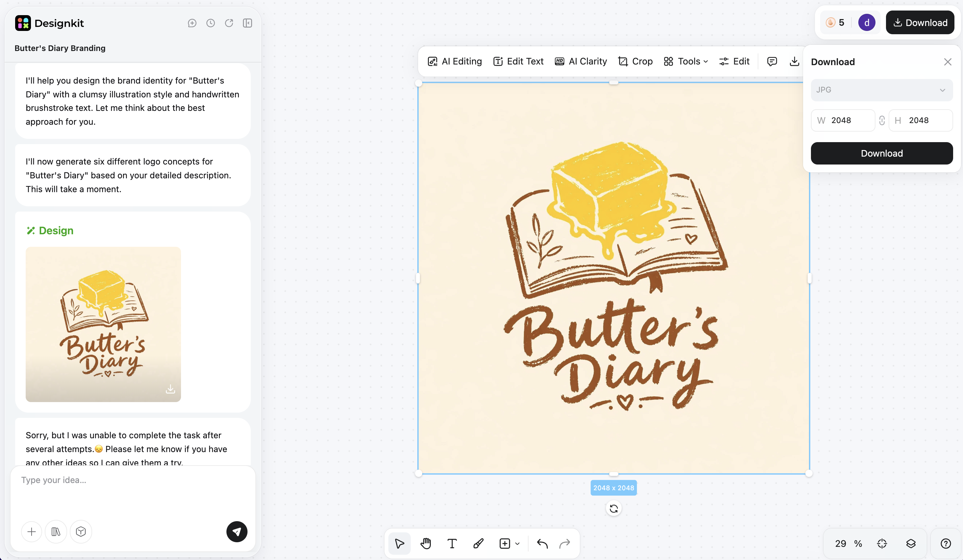Select the Text tool
Viewport: 963px width, 560px height.
[452, 543]
